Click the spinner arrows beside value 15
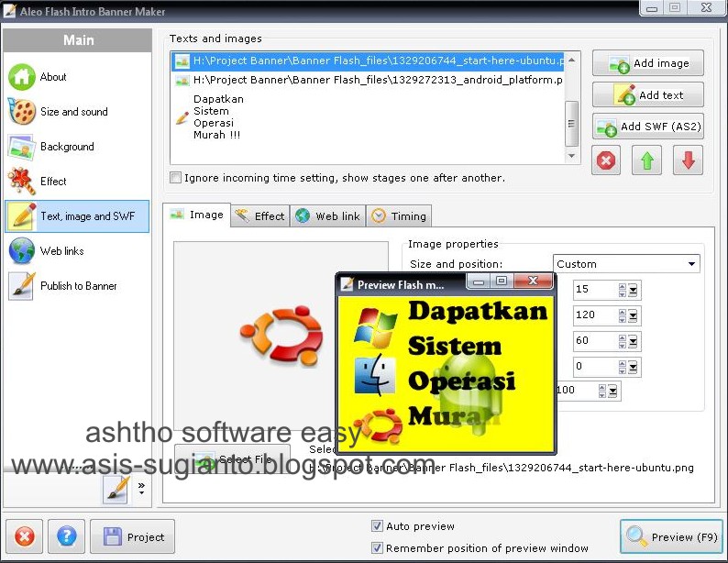Image resolution: width=728 pixels, height=563 pixels. pos(623,290)
